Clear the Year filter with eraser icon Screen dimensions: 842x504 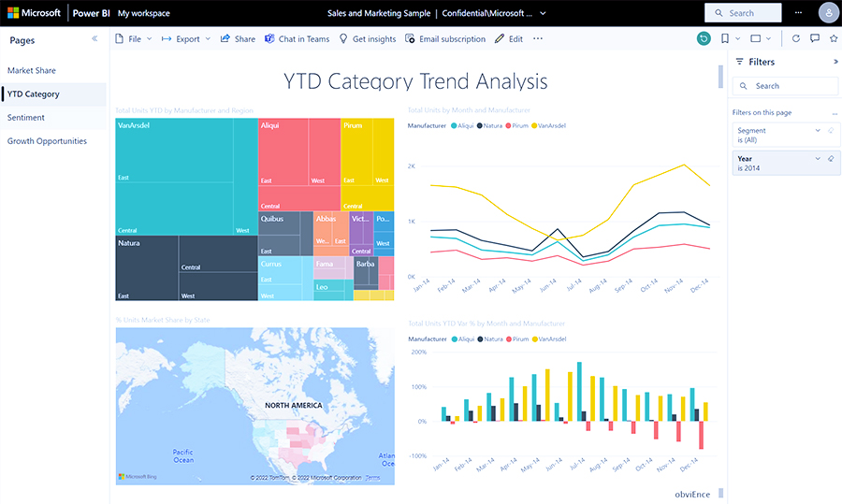(831, 159)
